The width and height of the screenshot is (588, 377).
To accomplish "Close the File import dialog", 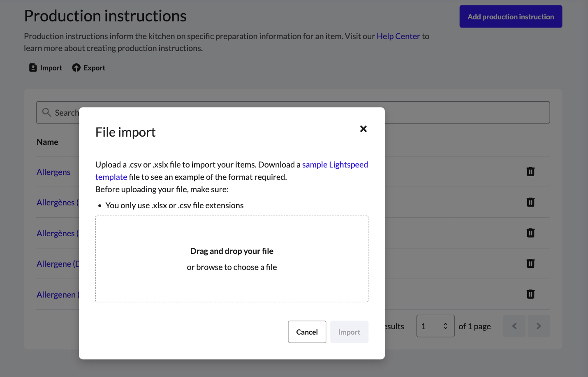I will 363,129.
